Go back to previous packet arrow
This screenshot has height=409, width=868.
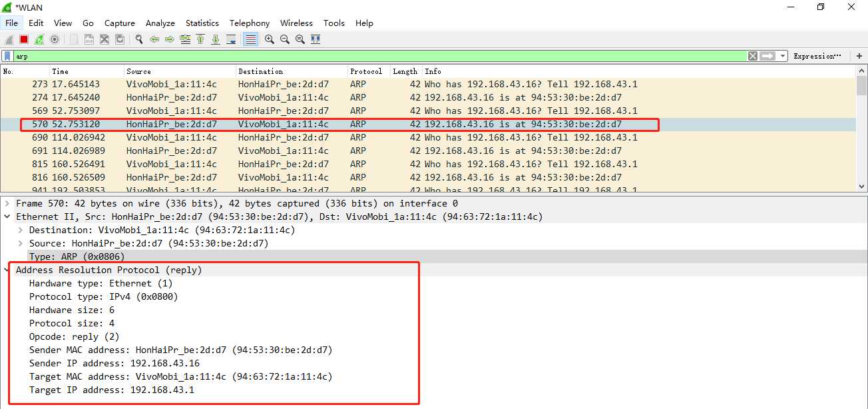154,40
